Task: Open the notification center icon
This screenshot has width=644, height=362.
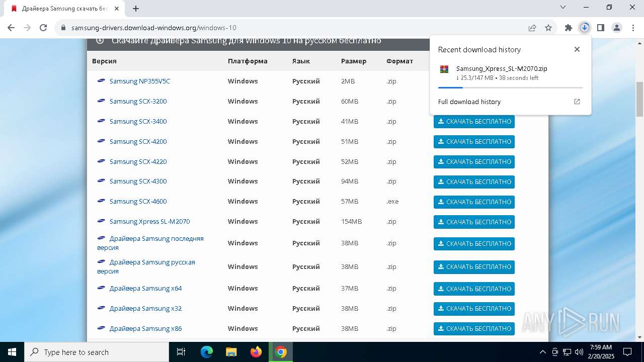Action: pyautogui.click(x=627, y=352)
